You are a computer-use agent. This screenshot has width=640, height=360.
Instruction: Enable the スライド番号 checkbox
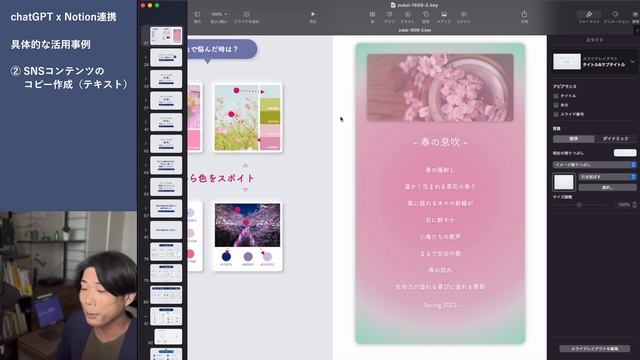pyautogui.click(x=556, y=114)
